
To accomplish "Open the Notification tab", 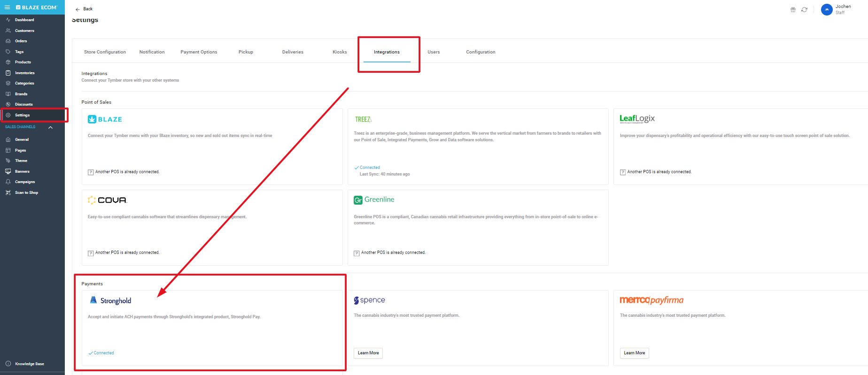I will pyautogui.click(x=152, y=52).
